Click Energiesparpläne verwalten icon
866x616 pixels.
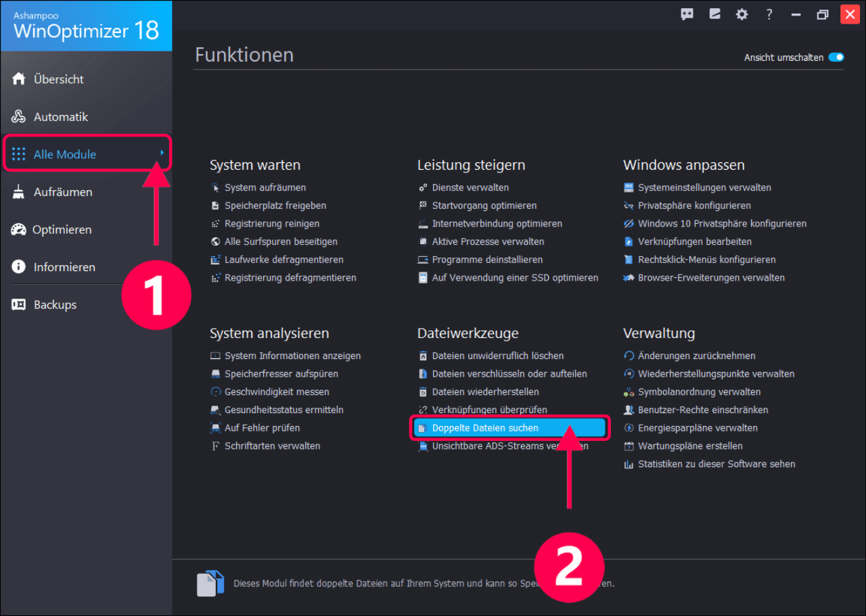pos(629,428)
